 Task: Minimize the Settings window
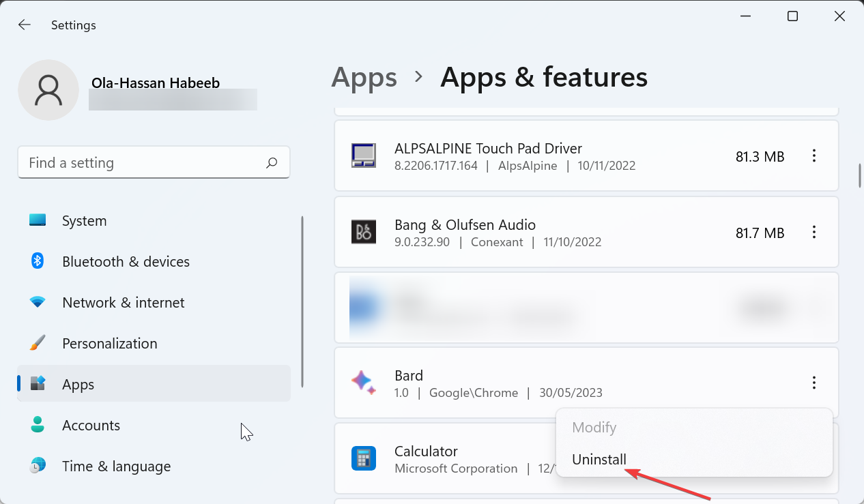[745, 16]
